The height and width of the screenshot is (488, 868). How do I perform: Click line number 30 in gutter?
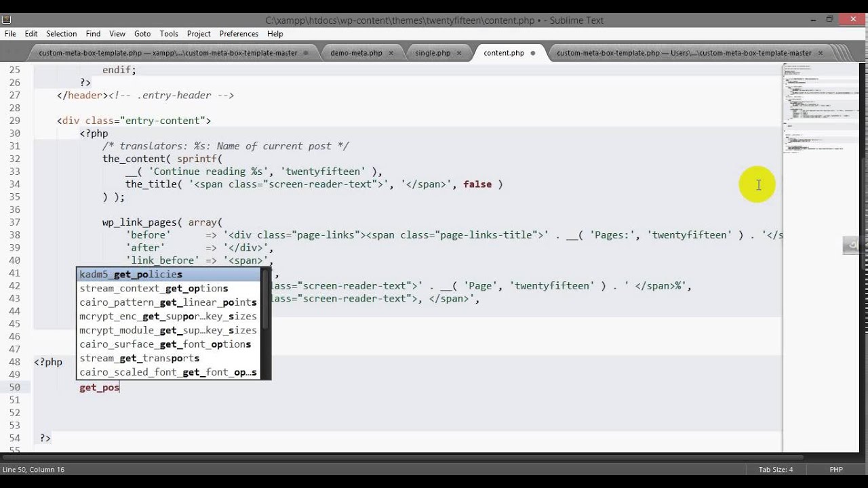14,134
